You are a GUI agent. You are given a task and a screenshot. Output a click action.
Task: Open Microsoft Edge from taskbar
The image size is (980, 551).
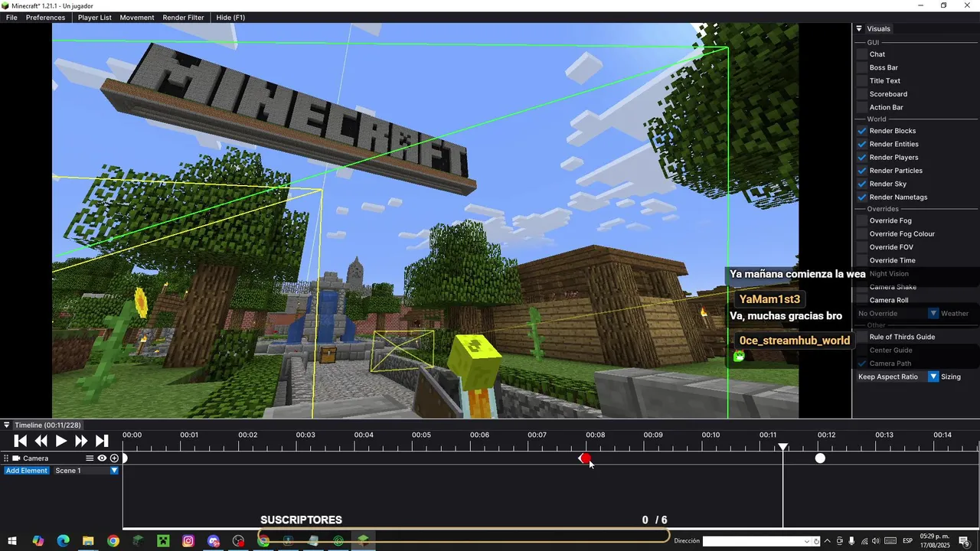pyautogui.click(x=63, y=541)
